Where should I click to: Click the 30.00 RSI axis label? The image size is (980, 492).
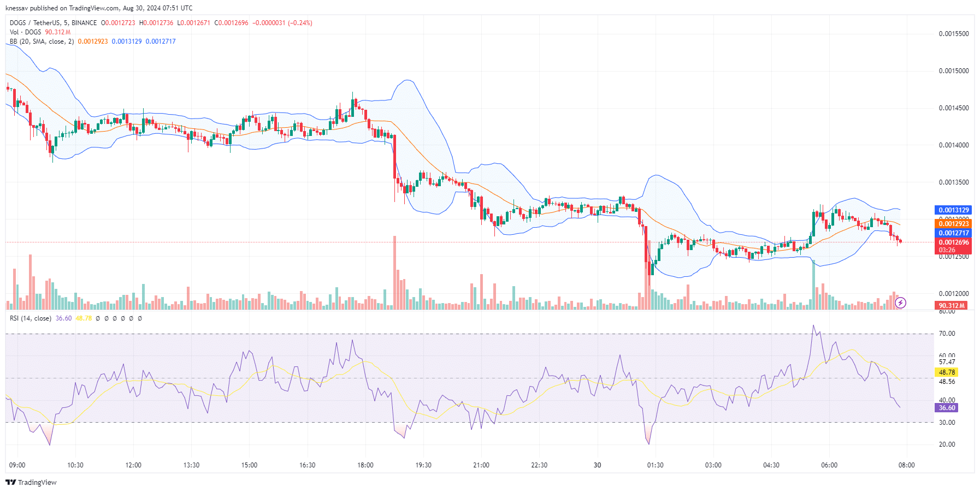[947, 423]
